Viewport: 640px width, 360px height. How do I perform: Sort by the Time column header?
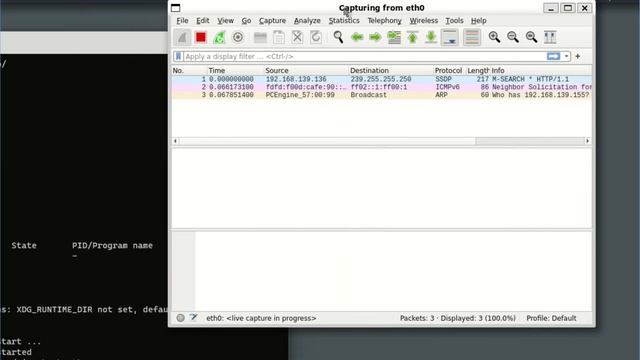(235, 71)
